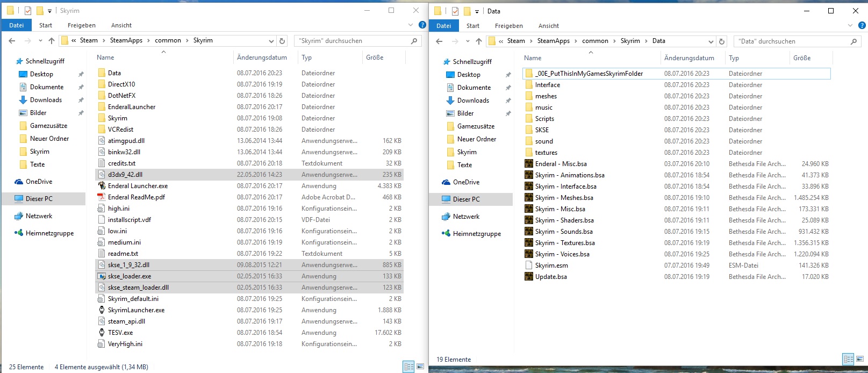The width and height of the screenshot is (868, 373).
Task: Select the SkyrimLauncher.exe icon
Action: tap(102, 310)
